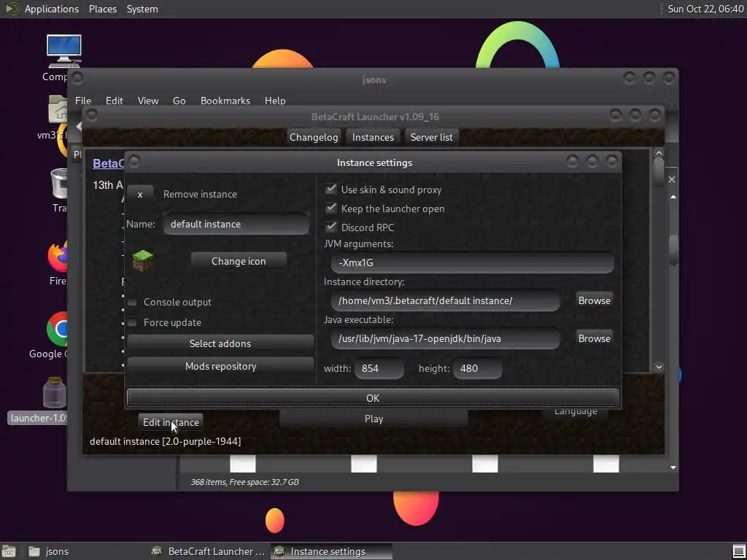Image resolution: width=747 pixels, height=560 pixels.
Task: Toggle Use skin & sound proxy checkbox
Action: (330, 189)
